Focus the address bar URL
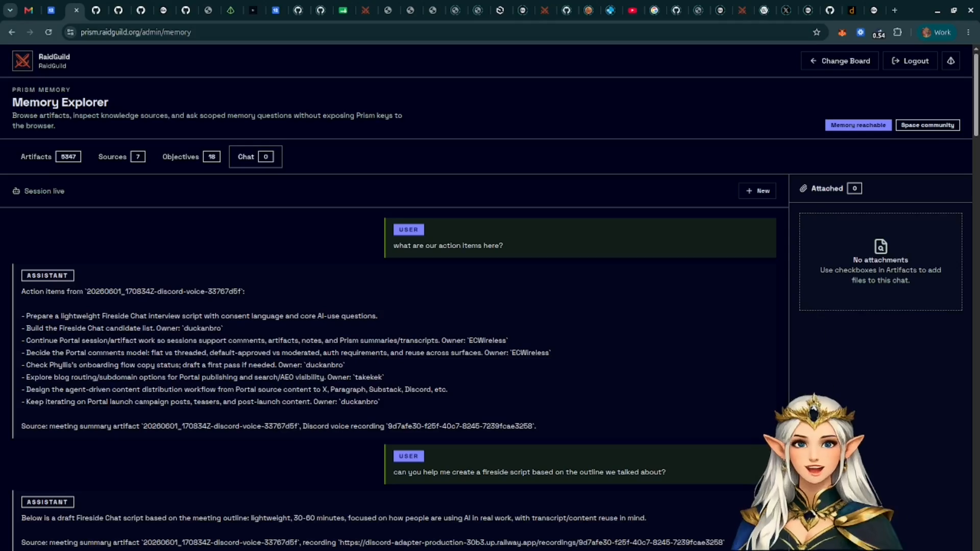Image resolution: width=980 pixels, height=551 pixels. coord(135,32)
